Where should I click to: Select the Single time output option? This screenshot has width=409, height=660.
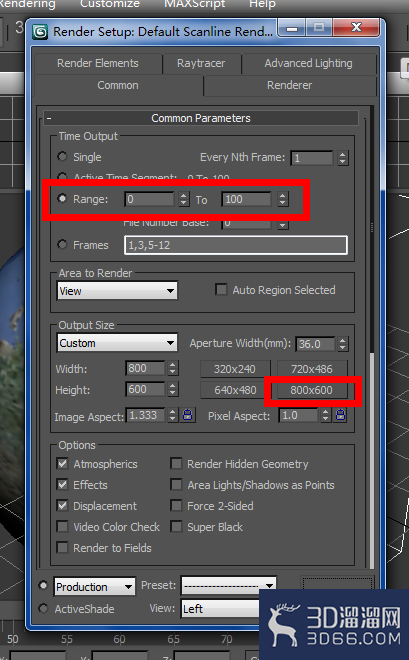pos(62,157)
